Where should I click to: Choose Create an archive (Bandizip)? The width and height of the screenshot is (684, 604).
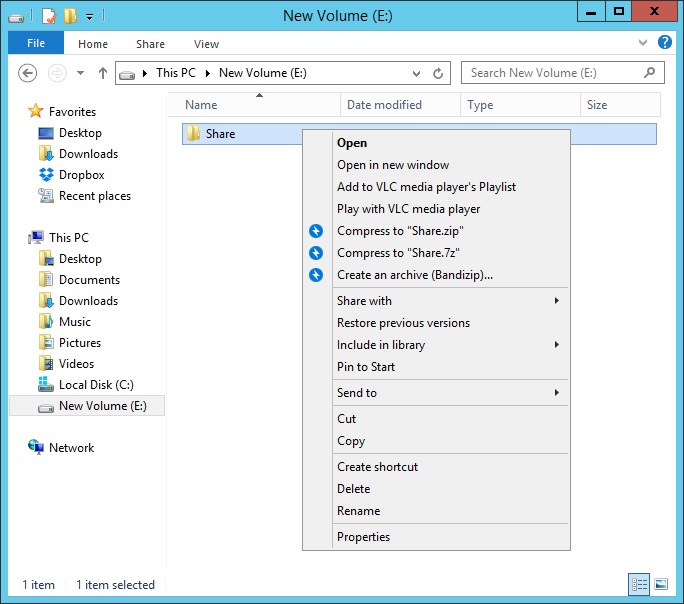[x=414, y=275]
